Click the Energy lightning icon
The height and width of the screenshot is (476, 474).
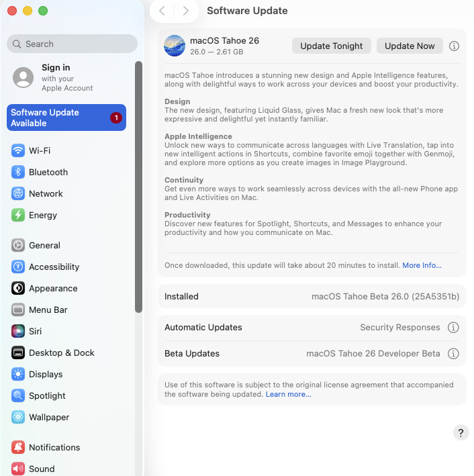pyautogui.click(x=18, y=216)
